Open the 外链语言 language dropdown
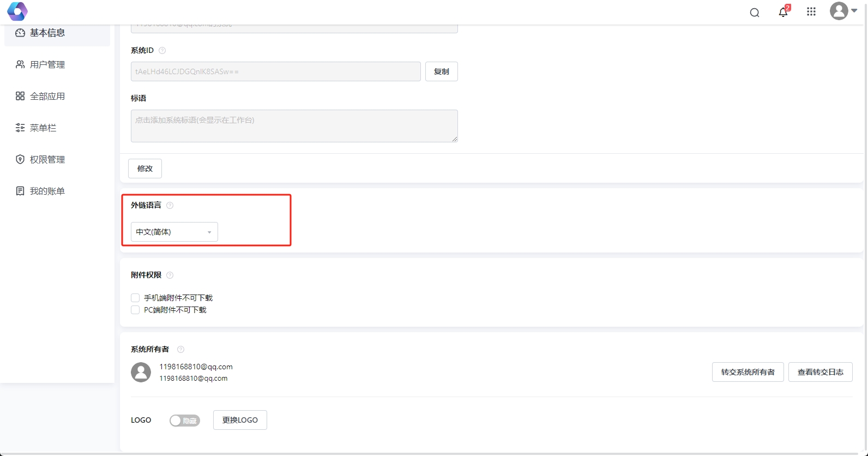This screenshot has width=868, height=456. pos(174,232)
